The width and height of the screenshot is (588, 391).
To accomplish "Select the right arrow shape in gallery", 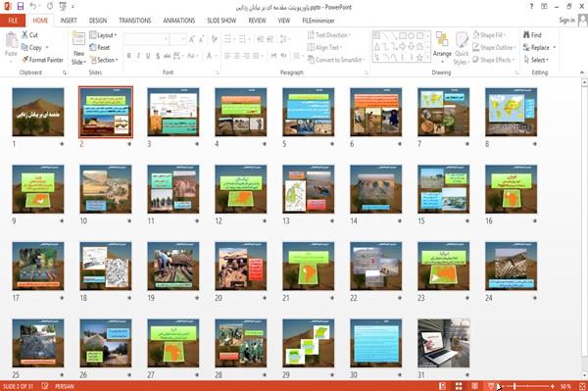I will point(403,46).
